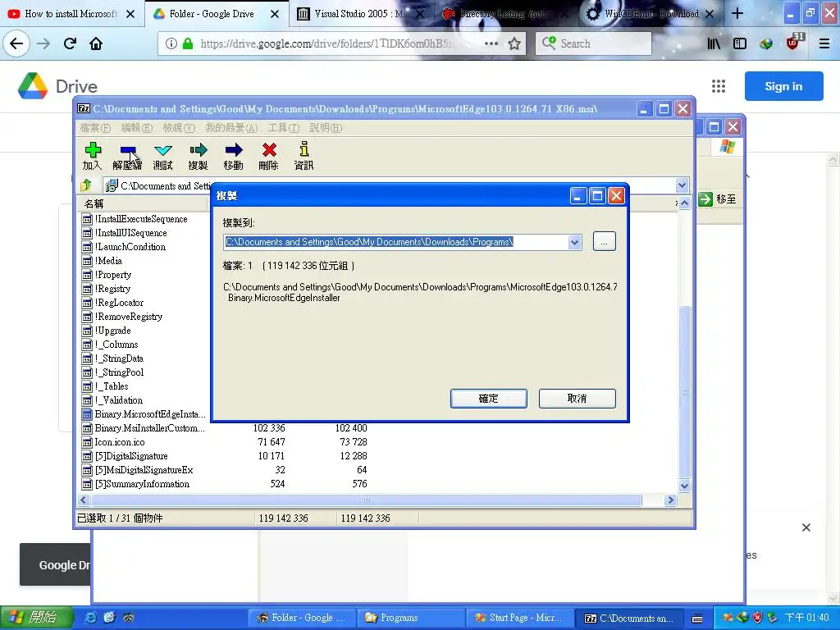Open the Google apps grid icon

[719, 85]
